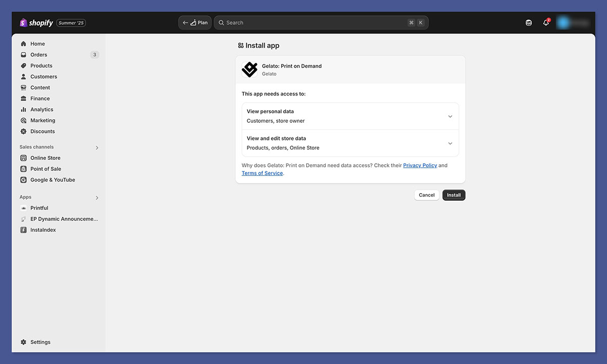607x364 pixels.
Task: Click the Marketing target icon
Action: (23, 120)
